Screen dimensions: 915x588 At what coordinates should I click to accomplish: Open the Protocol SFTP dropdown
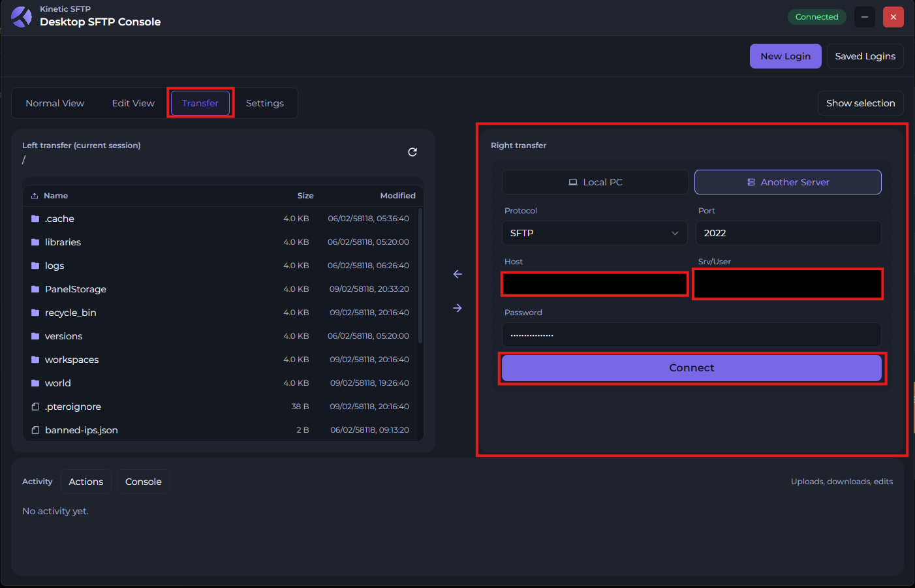(x=594, y=233)
